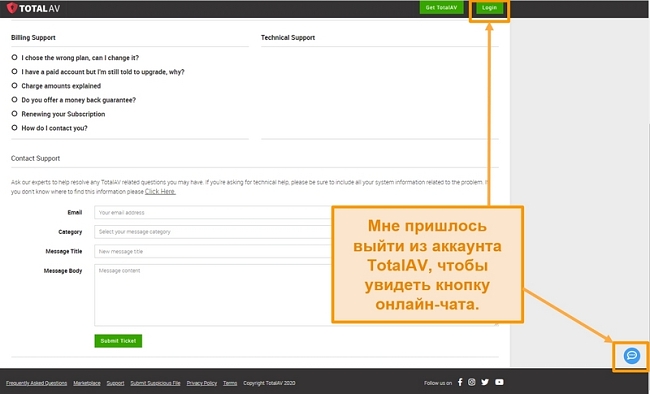The image size is (650, 394).
Task: Follow the Click Here link
Action: tap(160, 192)
